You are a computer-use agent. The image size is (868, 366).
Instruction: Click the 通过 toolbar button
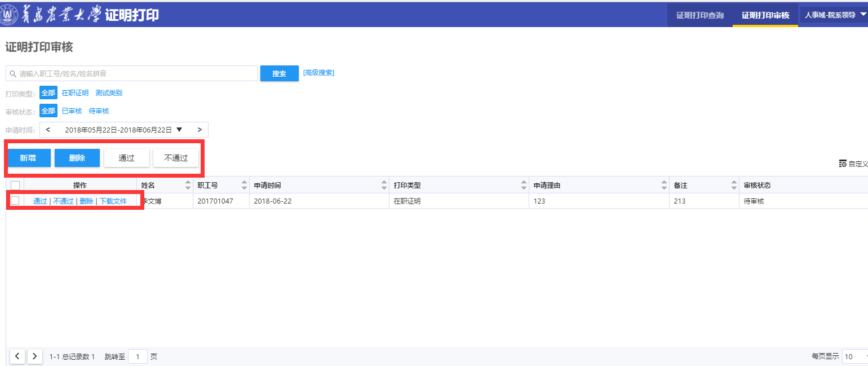(127, 158)
